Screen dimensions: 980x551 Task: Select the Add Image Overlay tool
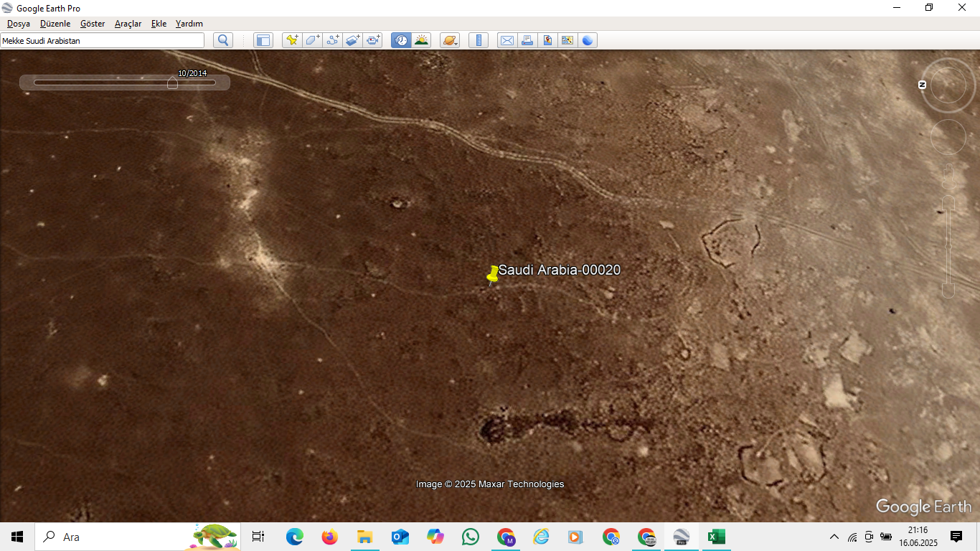(352, 40)
